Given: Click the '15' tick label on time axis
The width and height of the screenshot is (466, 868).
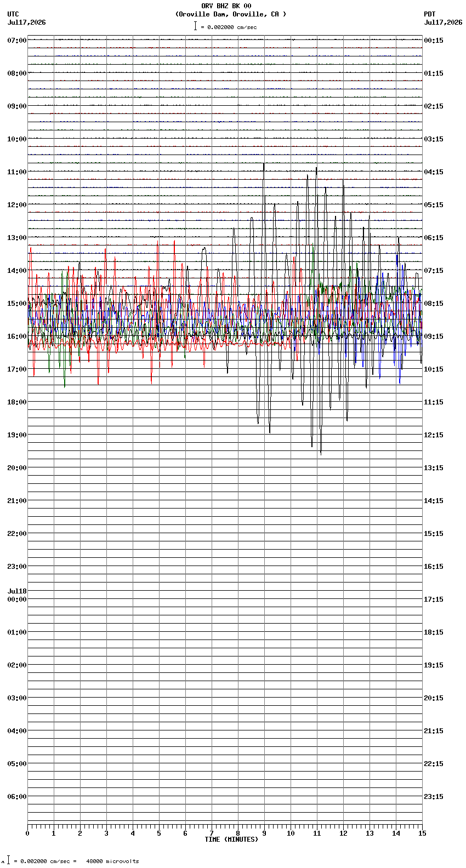Looking at the screenshot, I should coord(422,833).
